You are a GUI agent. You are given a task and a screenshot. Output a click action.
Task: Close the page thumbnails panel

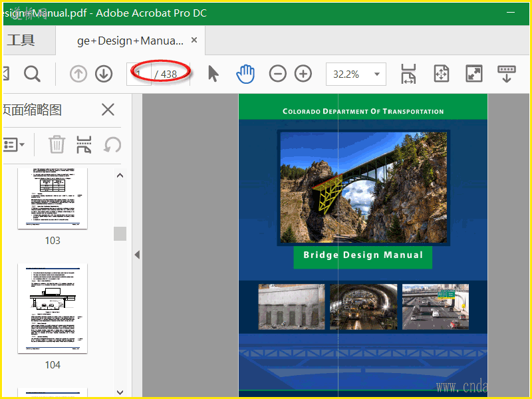[108, 110]
